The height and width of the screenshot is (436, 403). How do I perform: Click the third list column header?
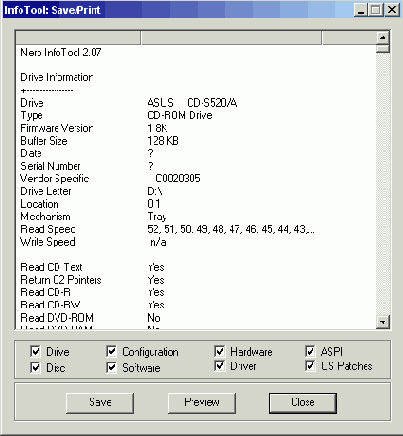coord(349,38)
